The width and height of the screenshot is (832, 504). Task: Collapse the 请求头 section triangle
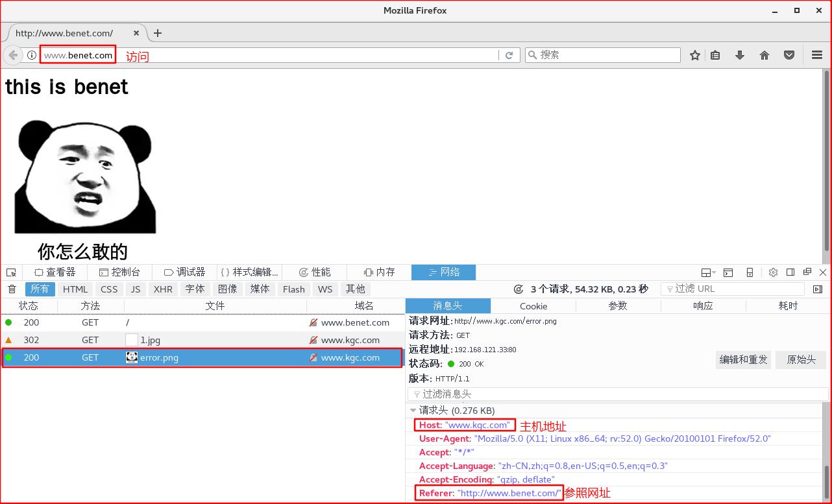[x=413, y=411]
